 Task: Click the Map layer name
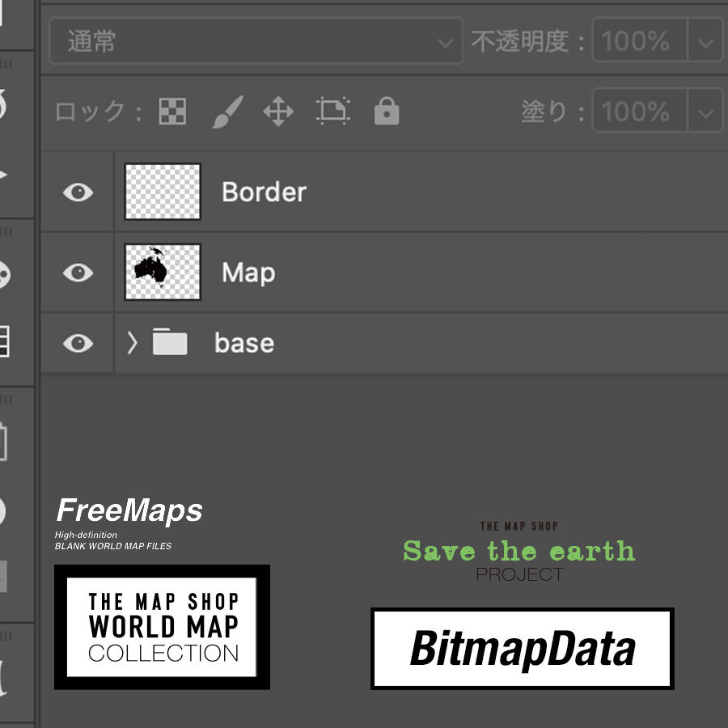tap(248, 273)
